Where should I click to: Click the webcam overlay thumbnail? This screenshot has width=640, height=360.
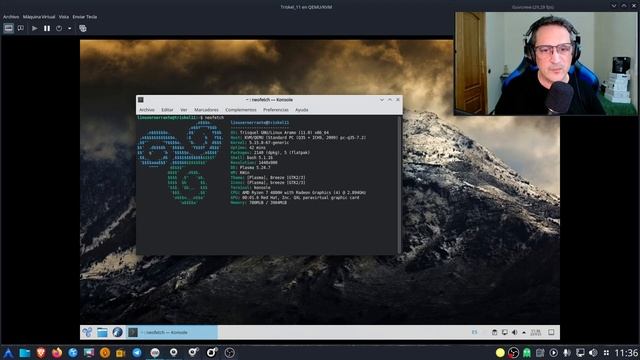tap(546, 63)
